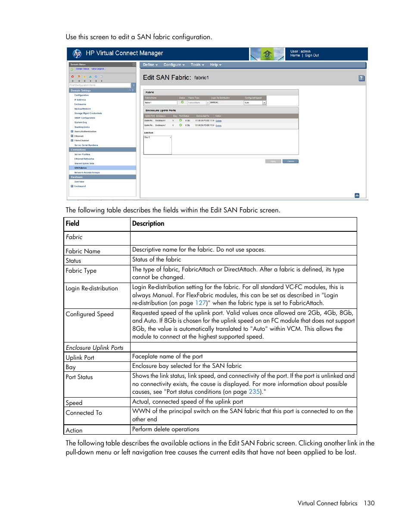411x532 pixels.
Task: Select Backup/Restore in the navigation tree
Action: (x=82, y=109)
